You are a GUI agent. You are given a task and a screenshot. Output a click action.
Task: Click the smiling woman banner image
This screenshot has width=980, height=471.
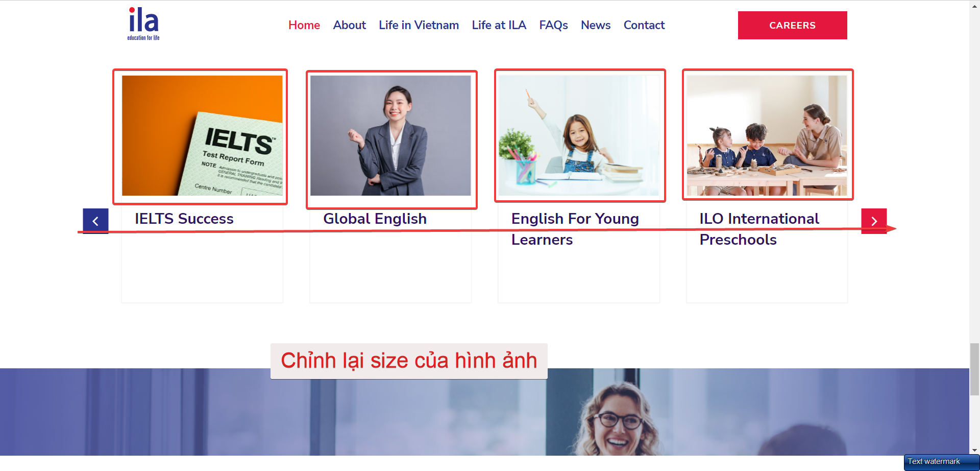[x=484, y=412]
